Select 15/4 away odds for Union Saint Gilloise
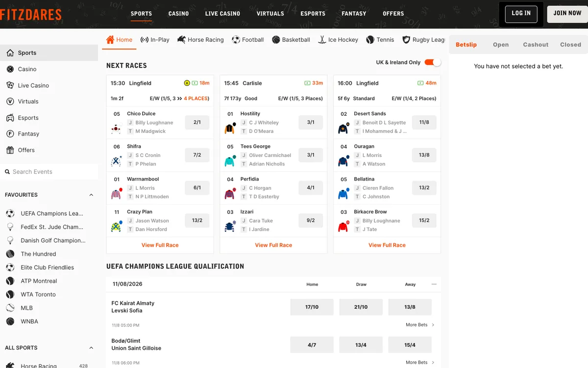Viewport: 588px width, 368px height. click(410, 345)
